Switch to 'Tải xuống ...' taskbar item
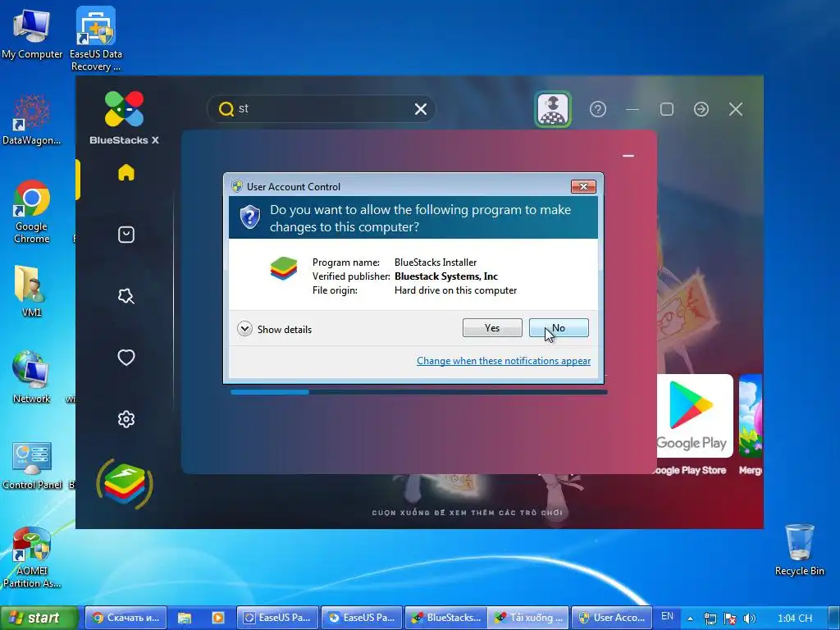 pos(529,618)
